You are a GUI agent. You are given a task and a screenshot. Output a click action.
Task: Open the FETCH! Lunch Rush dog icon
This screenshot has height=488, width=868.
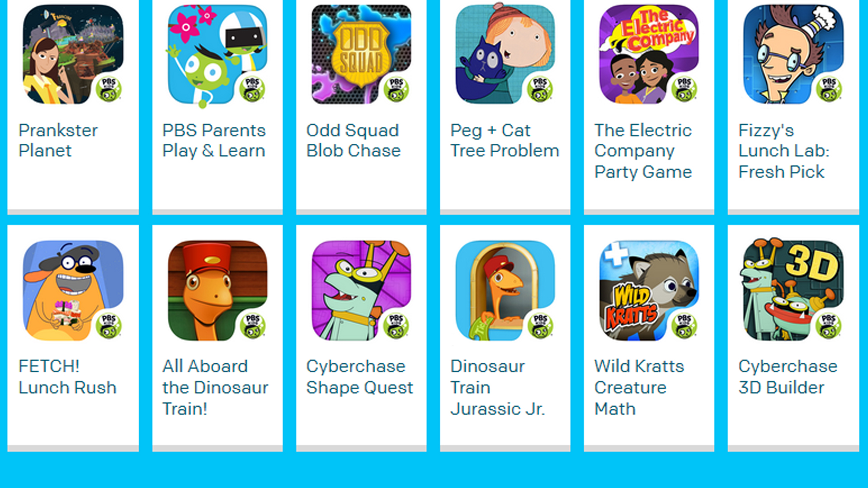click(x=73, y=290)
